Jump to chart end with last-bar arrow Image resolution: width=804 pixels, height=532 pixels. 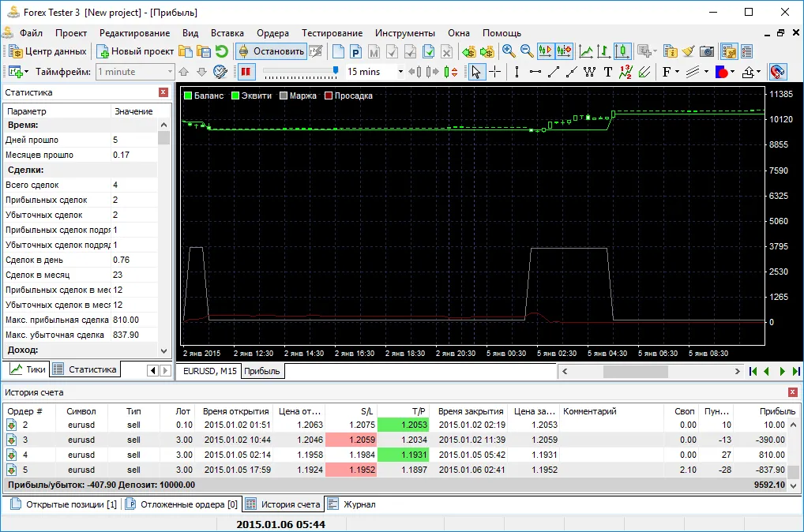coord(796,371)
